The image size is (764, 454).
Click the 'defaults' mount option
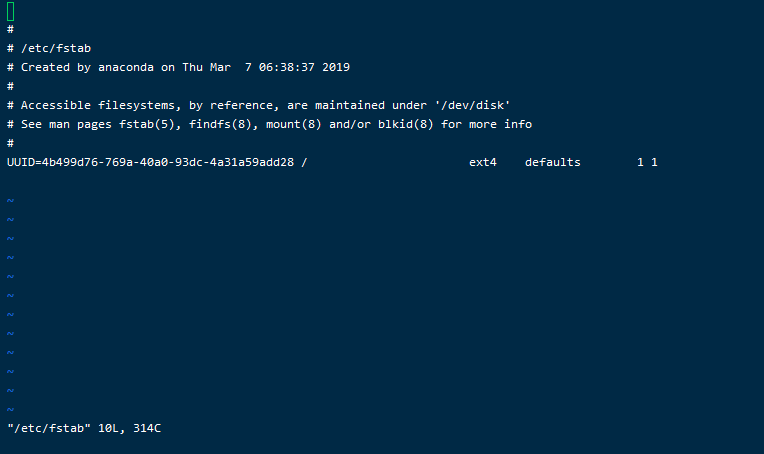tap(553, 162)
